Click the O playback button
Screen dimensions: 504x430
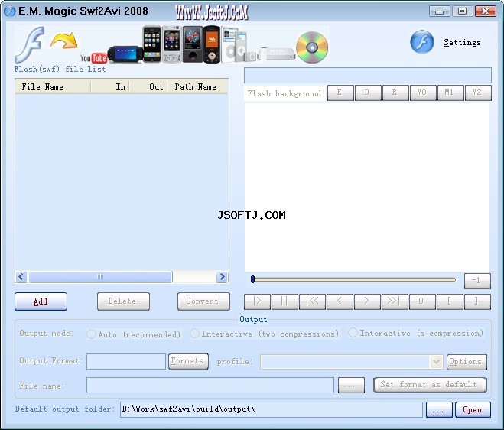pos(422,301)
